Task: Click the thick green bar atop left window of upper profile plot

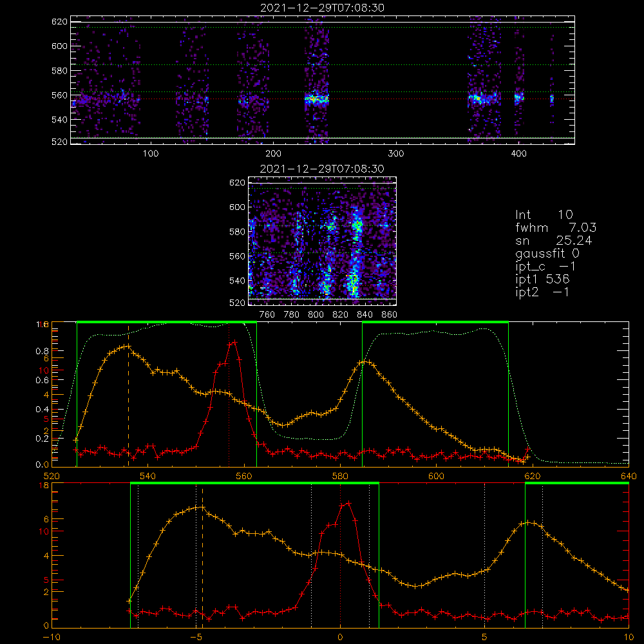Action: 167,323
